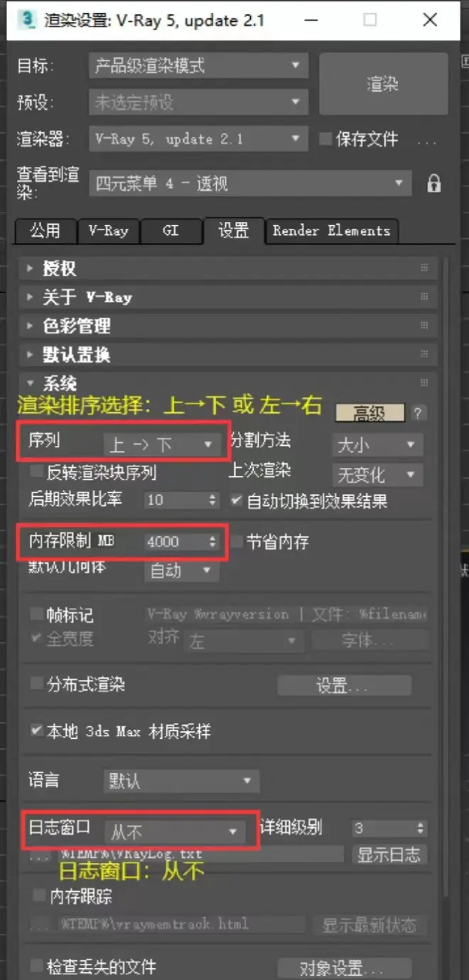Toggle the 节省内存 checkbox

(x=237, y=541)
